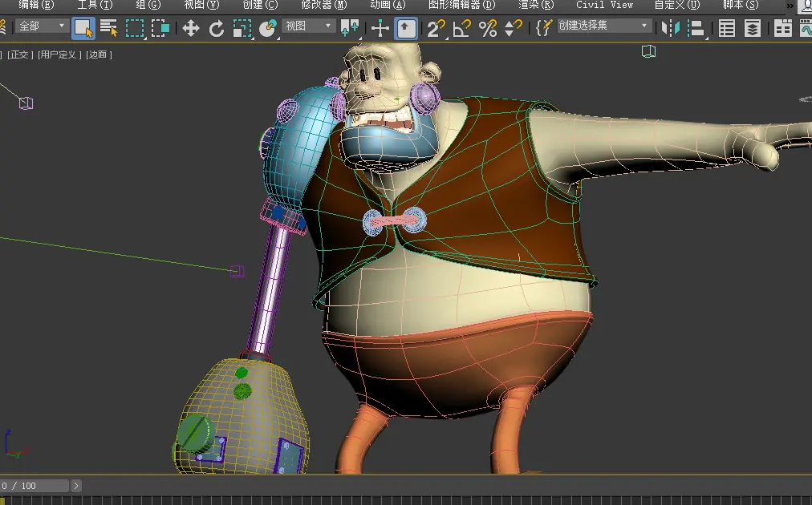This screenshot has height=505, width=812.
Task: Click the 边面 shading label
Action: tap(99, 55)
